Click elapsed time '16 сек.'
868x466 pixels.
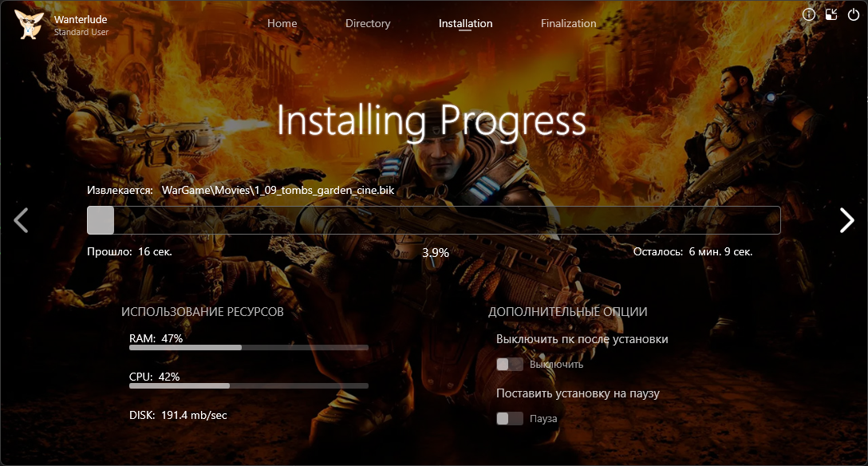[155, 252]
